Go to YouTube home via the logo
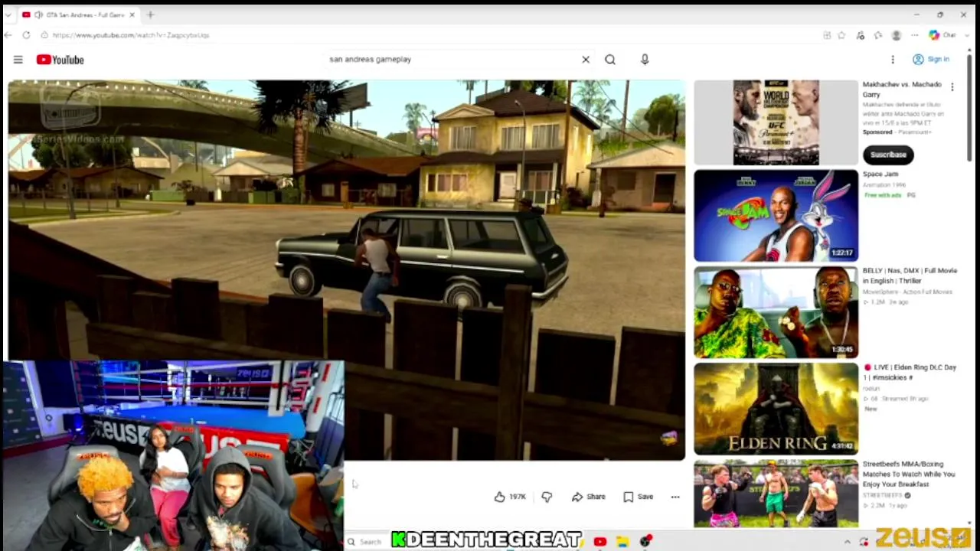This screenshot has height=551, width=980. (x=60, y=60)
